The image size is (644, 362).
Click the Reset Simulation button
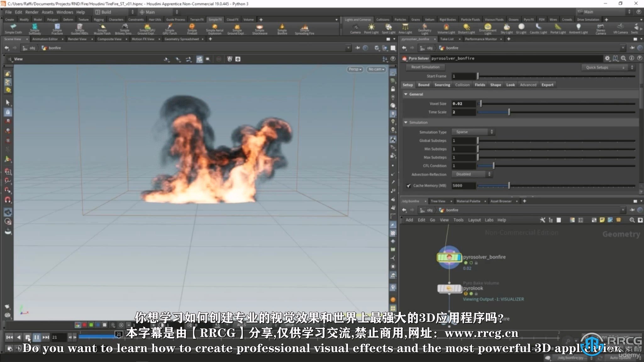(x=425, y=67)
